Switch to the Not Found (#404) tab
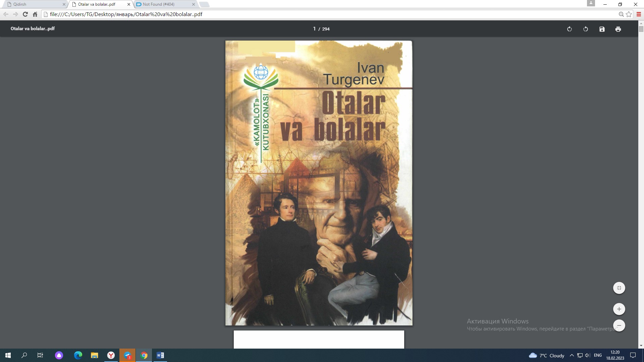644x362 pixels. [165, 4]
